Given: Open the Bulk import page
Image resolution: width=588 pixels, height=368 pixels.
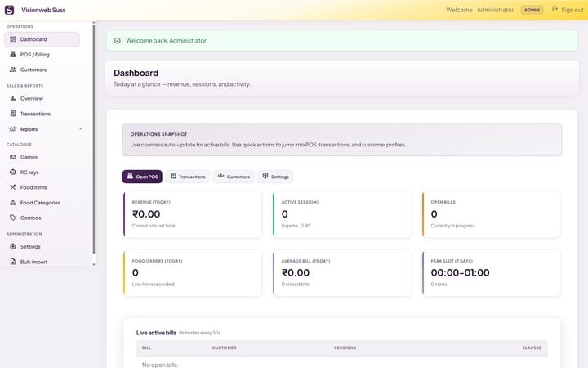Looking at the screenshot, I should 42,262.
